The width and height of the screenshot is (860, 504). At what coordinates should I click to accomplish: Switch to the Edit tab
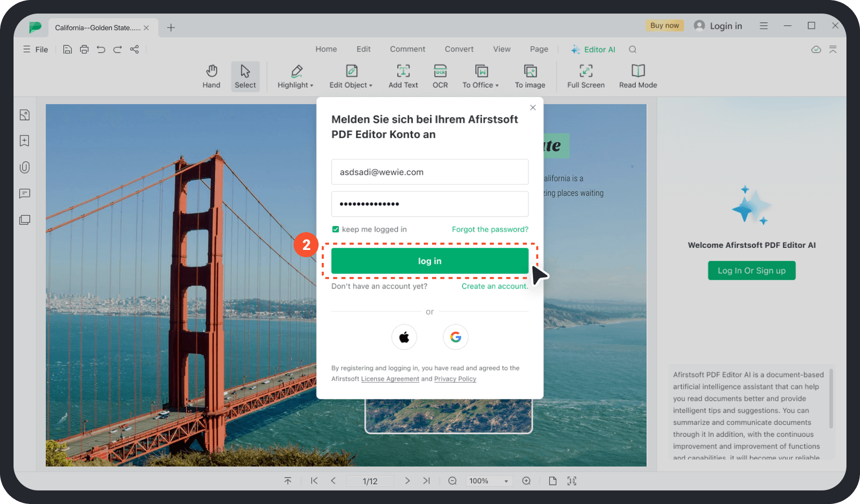tap(363, 49)
